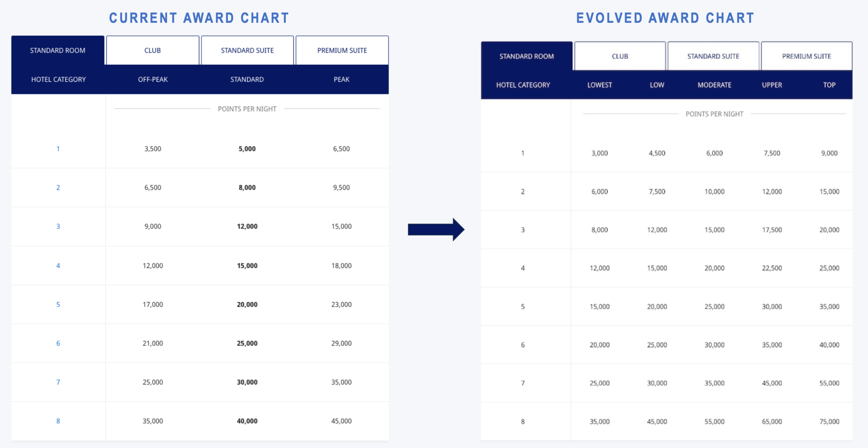
Task: Open blue category 6 link in Current chart
Action: (x=58, y=343)
